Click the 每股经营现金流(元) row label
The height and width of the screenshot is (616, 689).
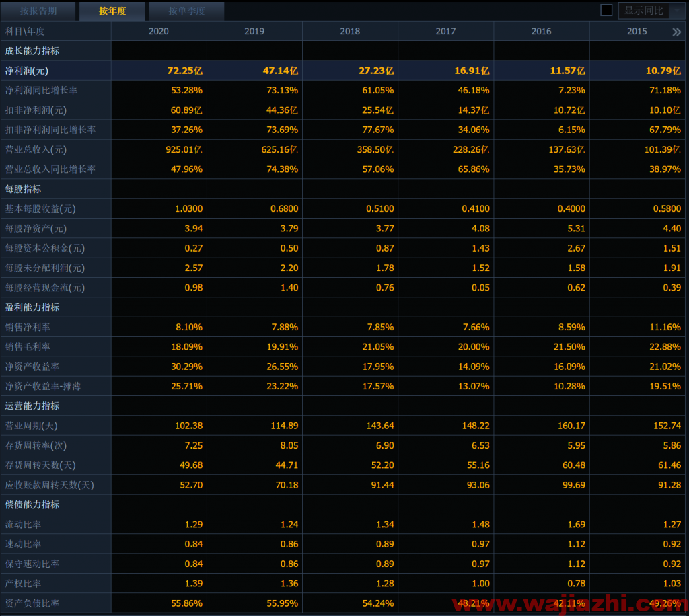pyautogui.click(x=44, y=288)
